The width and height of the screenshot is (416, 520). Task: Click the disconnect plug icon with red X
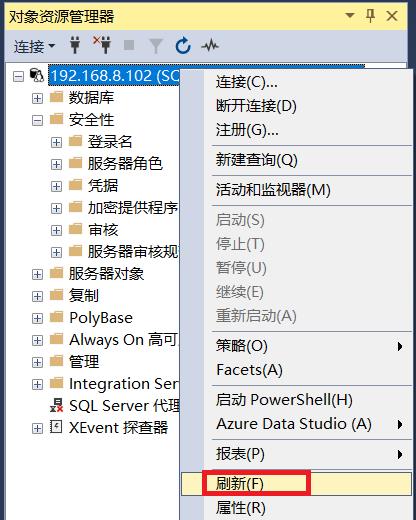tap(102, 45)
